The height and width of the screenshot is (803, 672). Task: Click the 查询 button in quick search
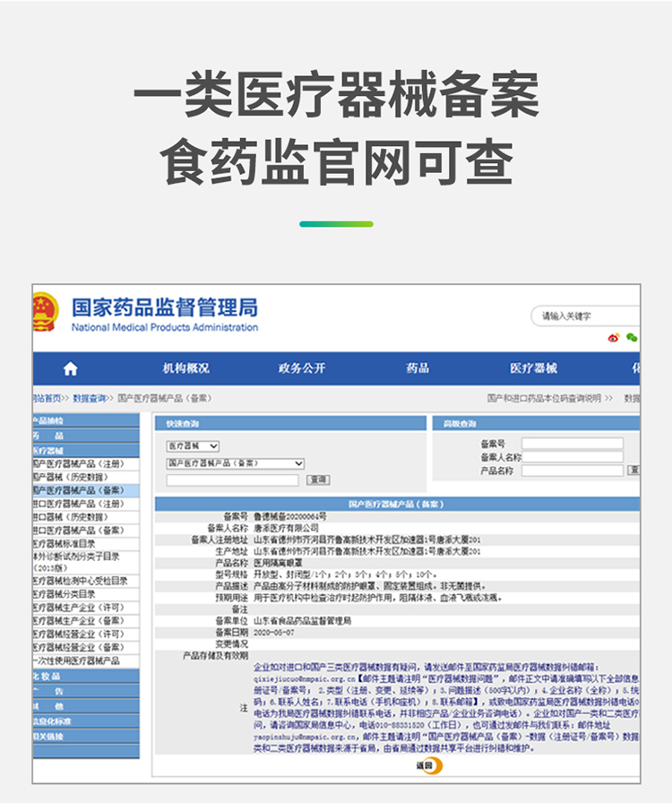(x=318, y=480)
